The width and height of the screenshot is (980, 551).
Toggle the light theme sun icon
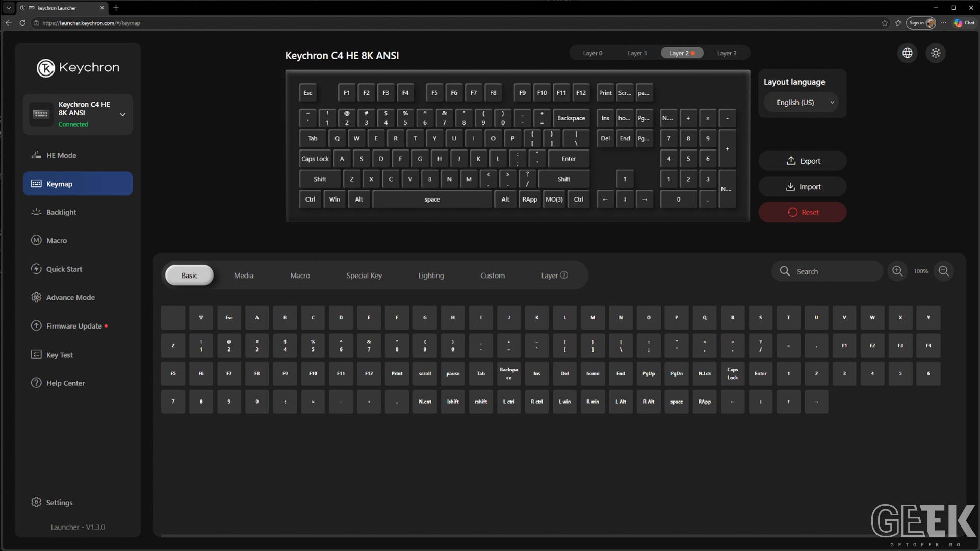coord(936,53)
